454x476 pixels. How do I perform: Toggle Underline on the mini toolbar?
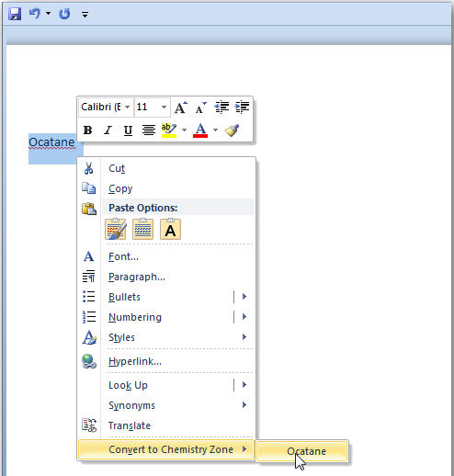(x=128, y=130)
